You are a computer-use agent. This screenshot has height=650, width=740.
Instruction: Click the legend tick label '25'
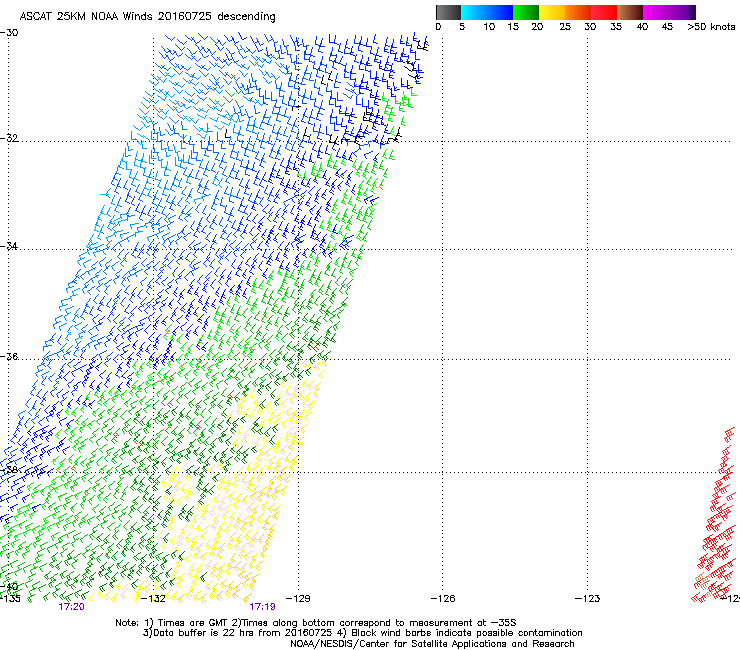click(565, 27)
